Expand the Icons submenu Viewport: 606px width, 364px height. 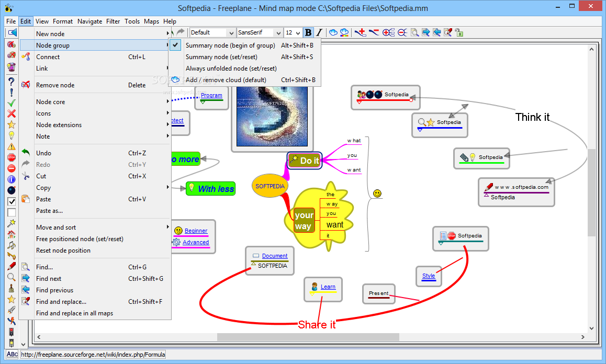95,113
